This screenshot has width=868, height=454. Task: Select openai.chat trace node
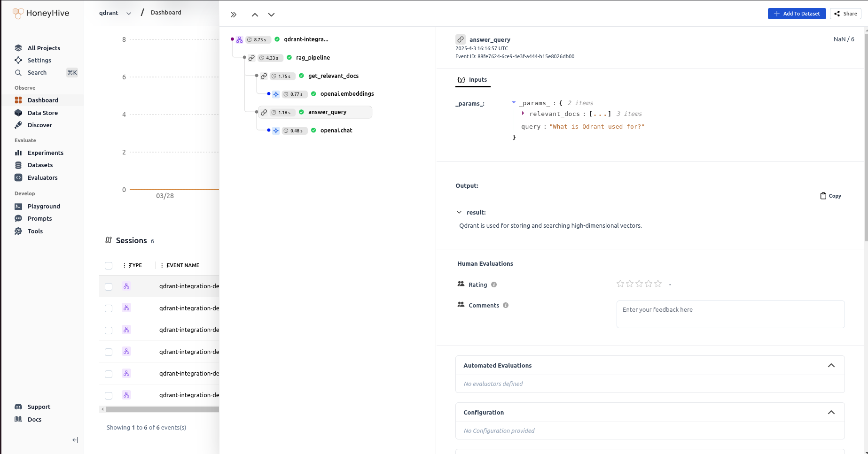pos(336,131)
